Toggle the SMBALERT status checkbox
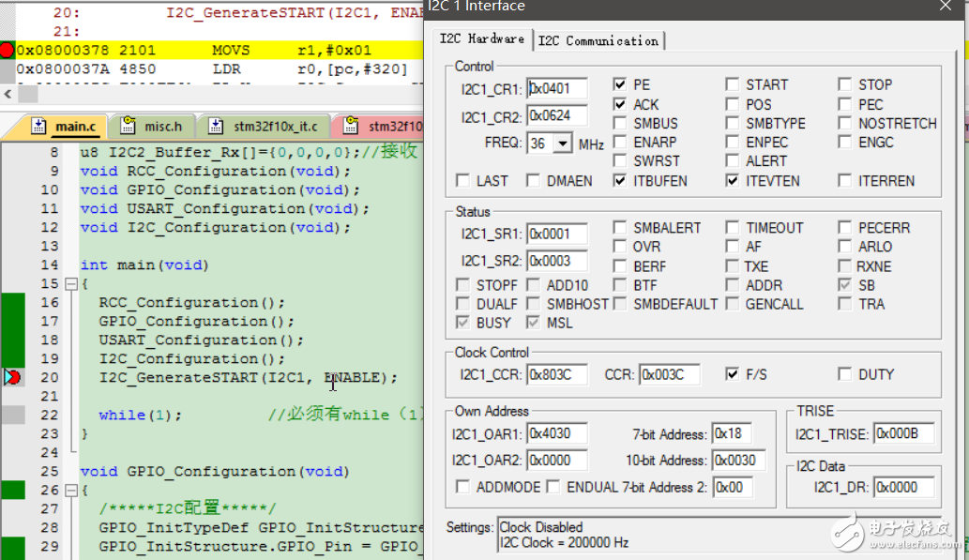This screenshot has height=560, width=969. coord(620,227)
